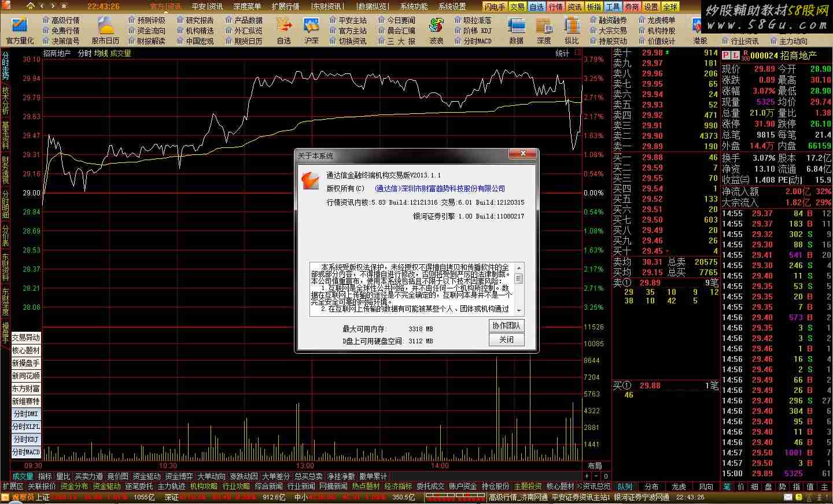Image resolution: width=833 pixels, height=504 pixels.
Task: Toggle the 交易异动 side button
Action: pos(26,338)
